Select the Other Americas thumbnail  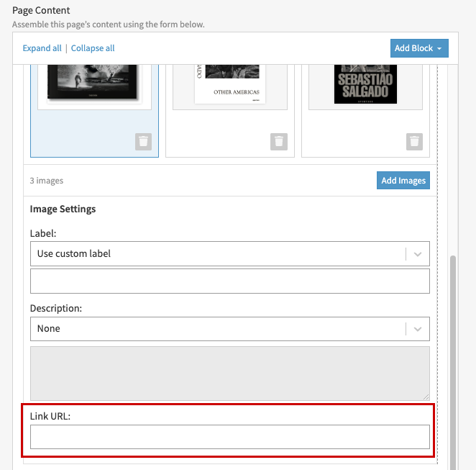(x=230, y=86)
